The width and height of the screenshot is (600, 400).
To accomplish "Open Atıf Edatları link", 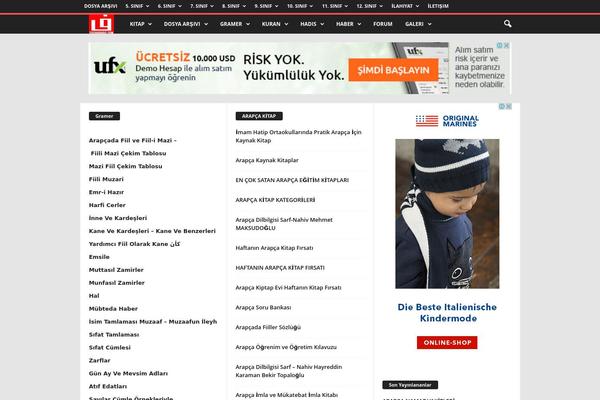I will coord(108,387).
